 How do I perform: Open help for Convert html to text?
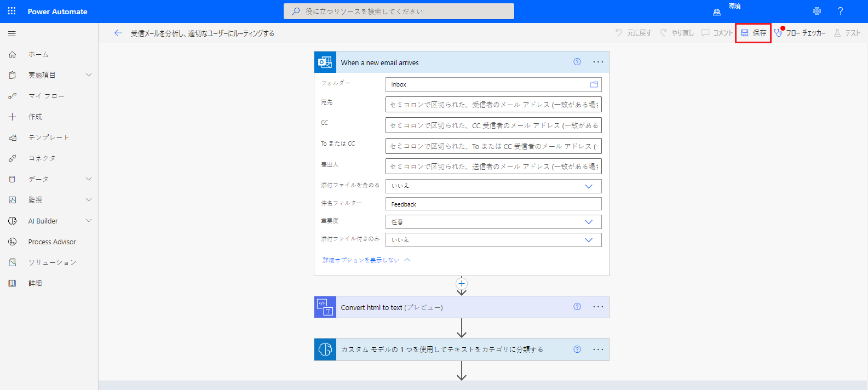(x=577, y=307)
